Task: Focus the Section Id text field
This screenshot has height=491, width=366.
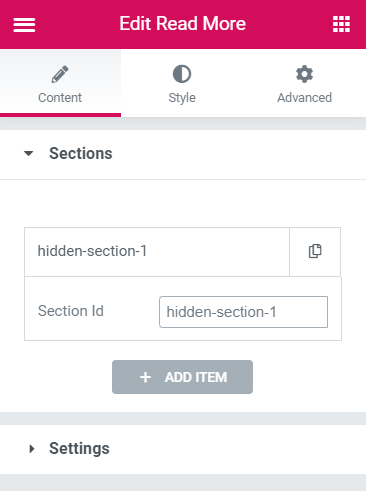Action: pyautogui.click(x=243, y=312)
